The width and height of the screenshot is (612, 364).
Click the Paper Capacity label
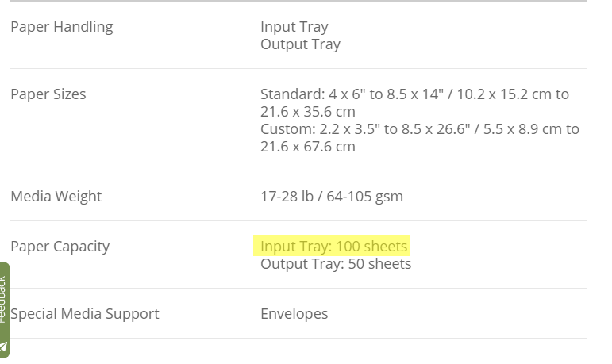coord(60,247)
